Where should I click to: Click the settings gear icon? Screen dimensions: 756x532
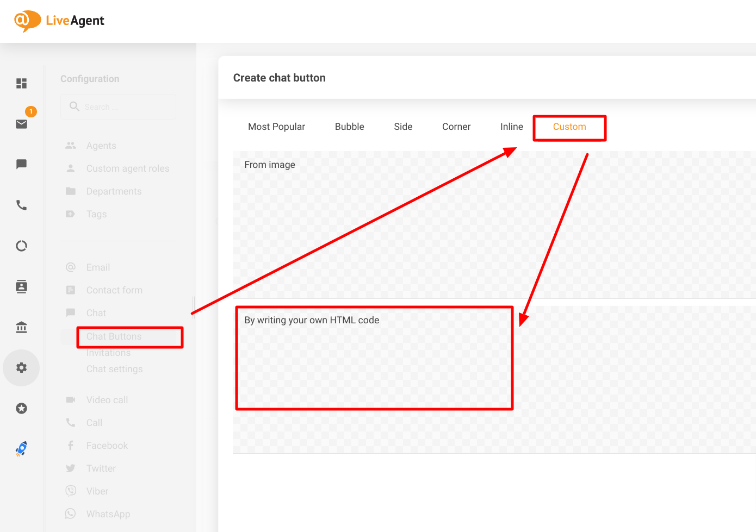point(21,367)
